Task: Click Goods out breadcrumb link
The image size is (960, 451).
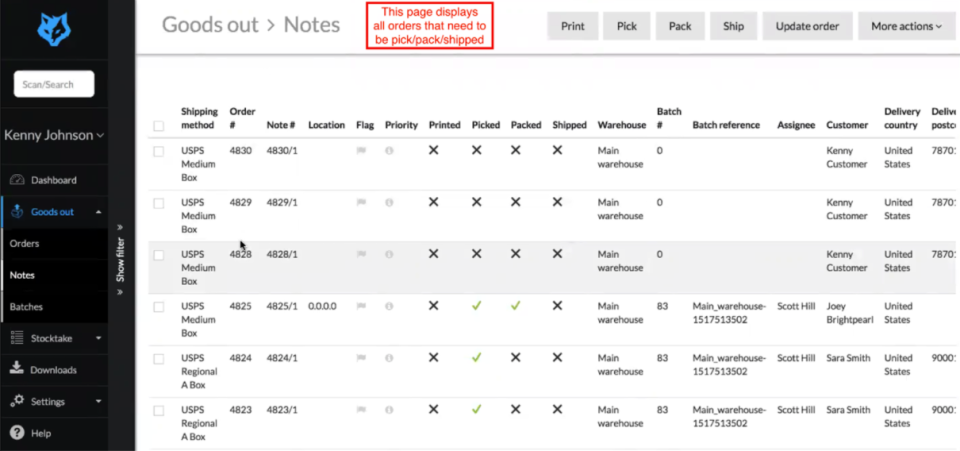Action: click(x=209, y=25)
